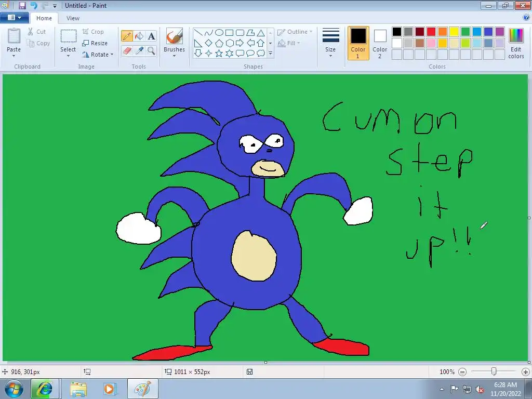
Task: Activate Color 1 foreground selector
Action: pyautogui.click(x=358, y=43)
